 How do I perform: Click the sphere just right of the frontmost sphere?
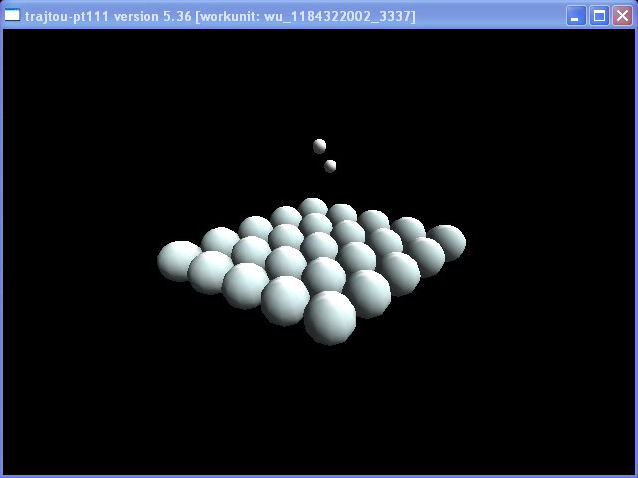point(367,293)
